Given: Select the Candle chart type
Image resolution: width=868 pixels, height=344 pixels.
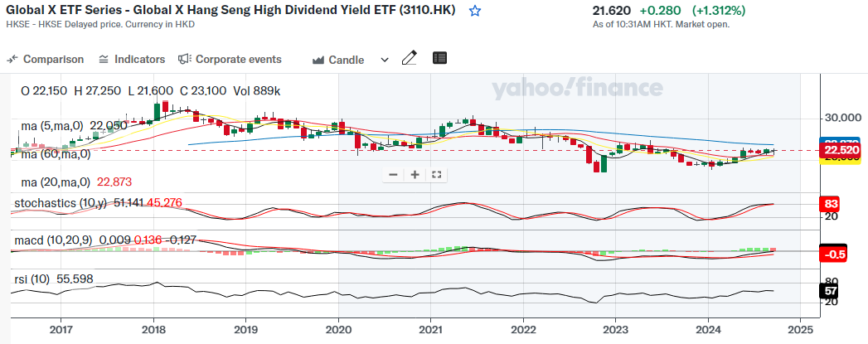Looking at the screenshot, I should 338,60.
